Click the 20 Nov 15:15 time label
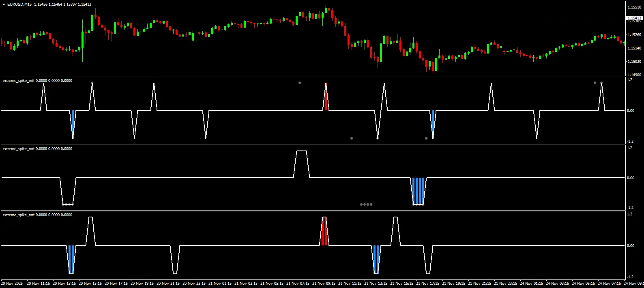 tap(90, 284)
